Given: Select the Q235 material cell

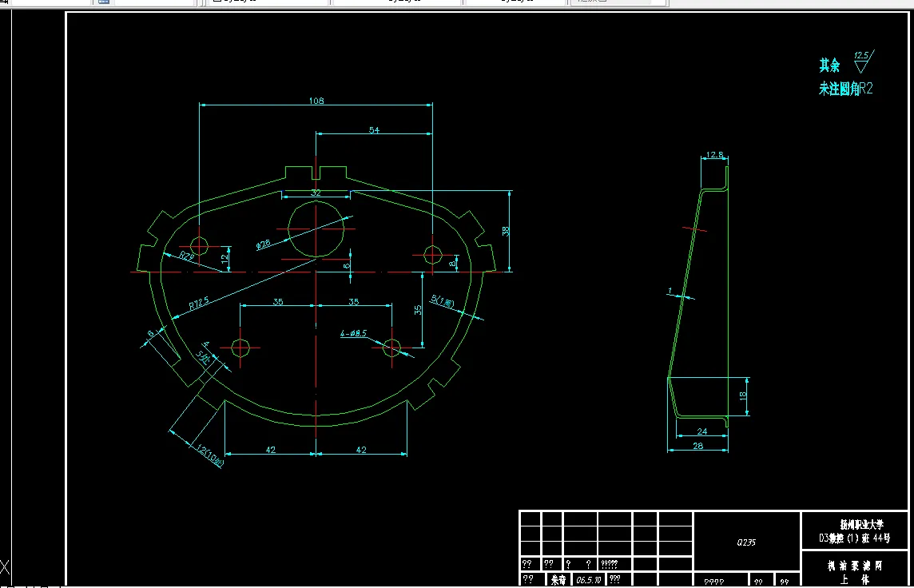Looking at the screenshot, I should (x=746, y=542).
